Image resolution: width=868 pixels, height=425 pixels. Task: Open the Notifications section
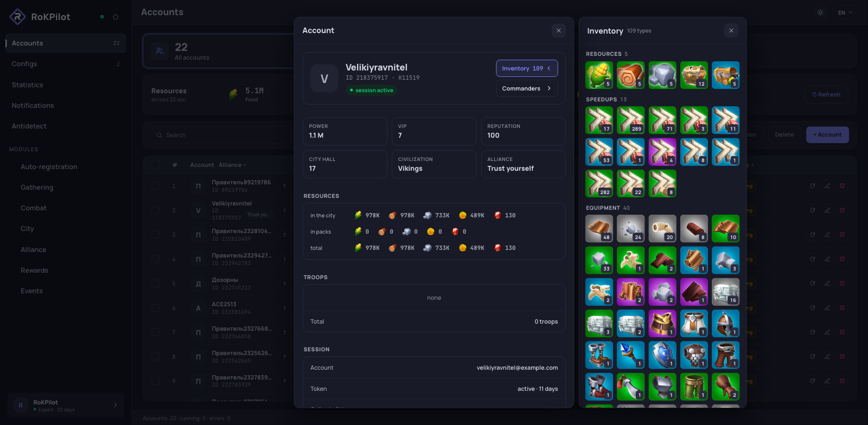point(66,106)
